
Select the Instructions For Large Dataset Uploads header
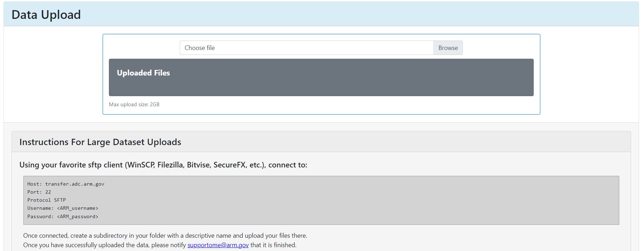[x=100, y=142]
